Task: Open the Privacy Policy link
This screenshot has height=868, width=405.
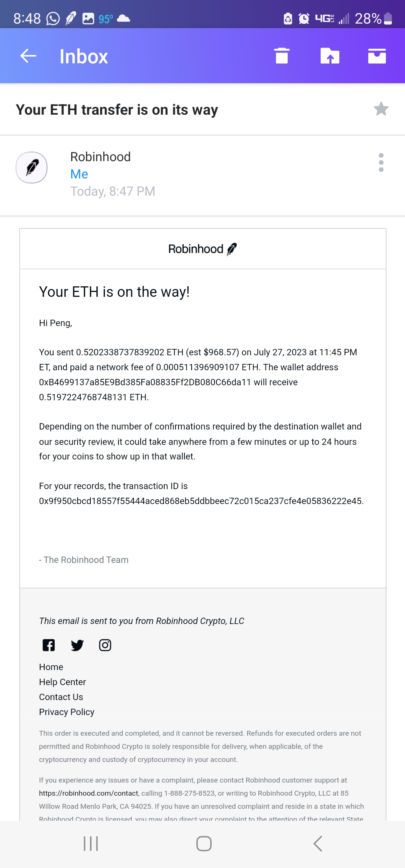Action: (66, 712)
